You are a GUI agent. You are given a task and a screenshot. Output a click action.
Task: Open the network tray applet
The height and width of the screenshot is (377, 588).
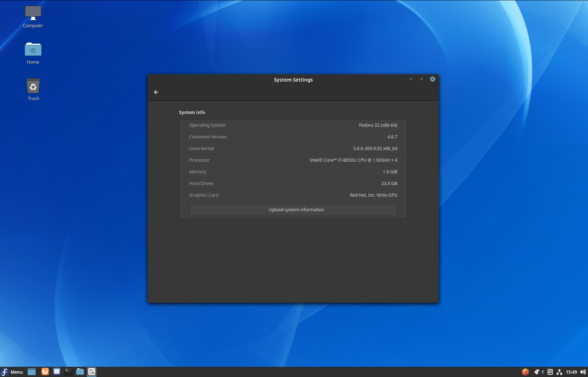pyautogui.click(x=559, y=372)
